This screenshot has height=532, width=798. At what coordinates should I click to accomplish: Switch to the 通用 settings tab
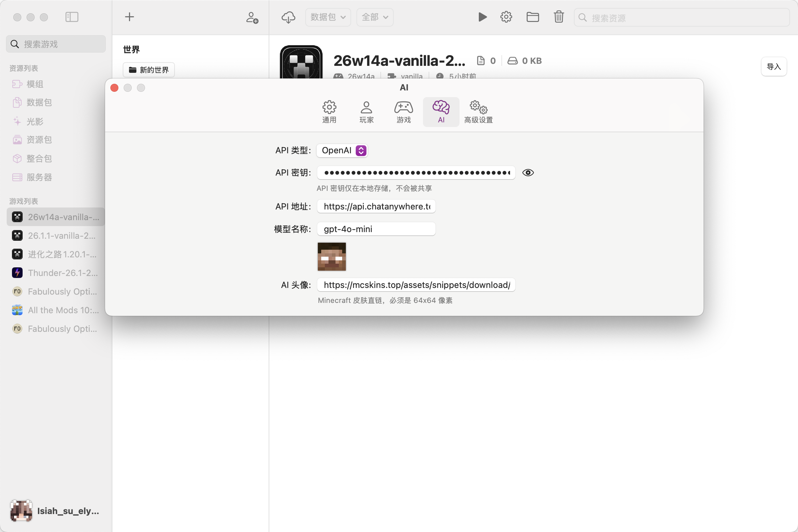coord(329,112)
